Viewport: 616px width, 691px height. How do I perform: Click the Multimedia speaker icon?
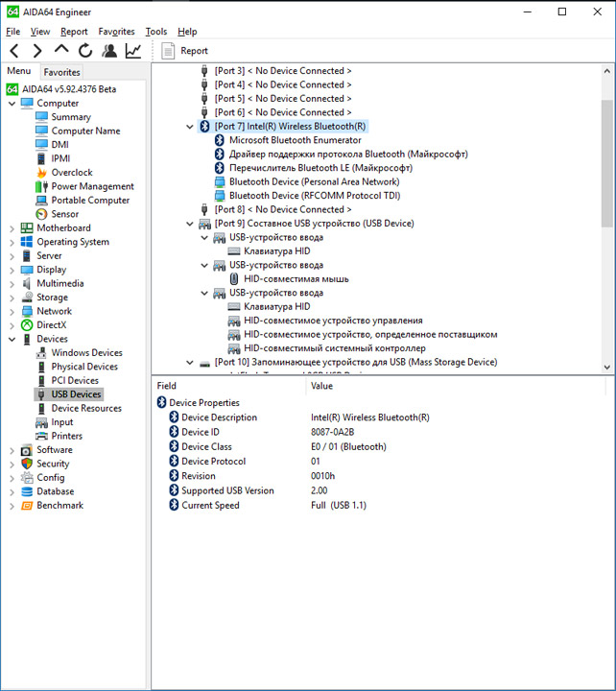coord(27,283)
